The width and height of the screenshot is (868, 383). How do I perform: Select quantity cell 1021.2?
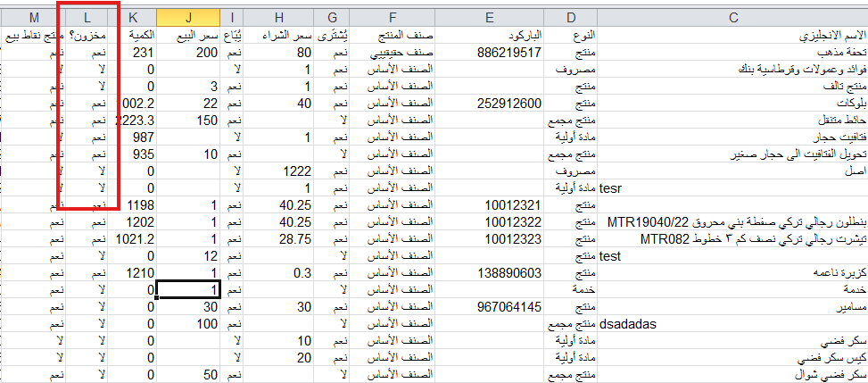[133, 239]
